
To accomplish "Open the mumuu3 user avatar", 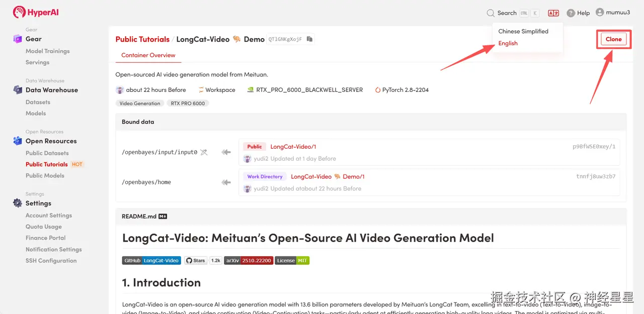I will pos(600,12).
